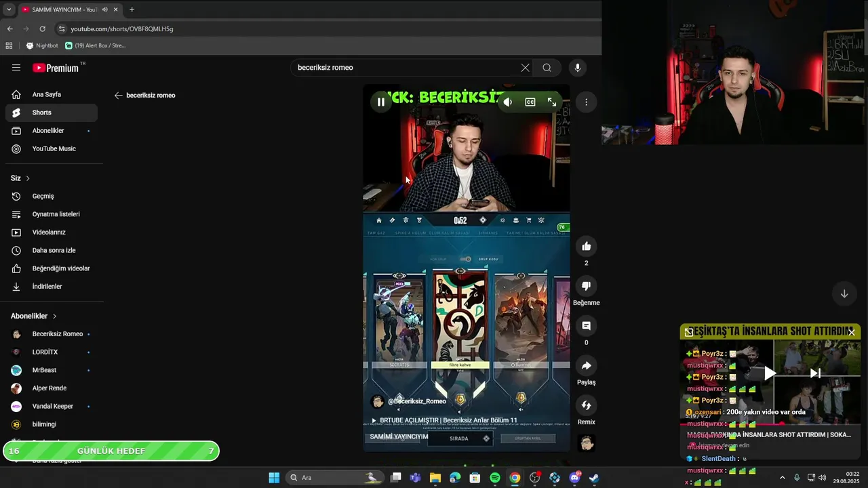Open MrBeast channel from subscriptions

point(52,371)
